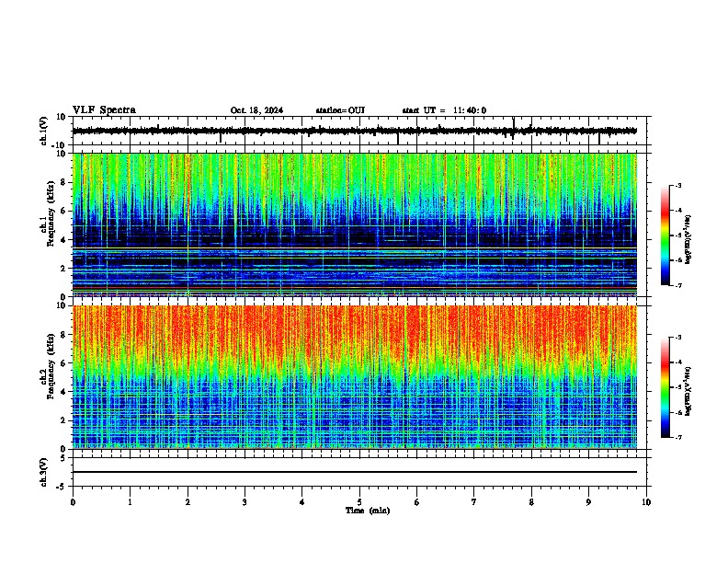Click the date "Oct. 18, 2024"
Image resolution: width=728 pixels, height=563 pixels.
tap(256, 110)
